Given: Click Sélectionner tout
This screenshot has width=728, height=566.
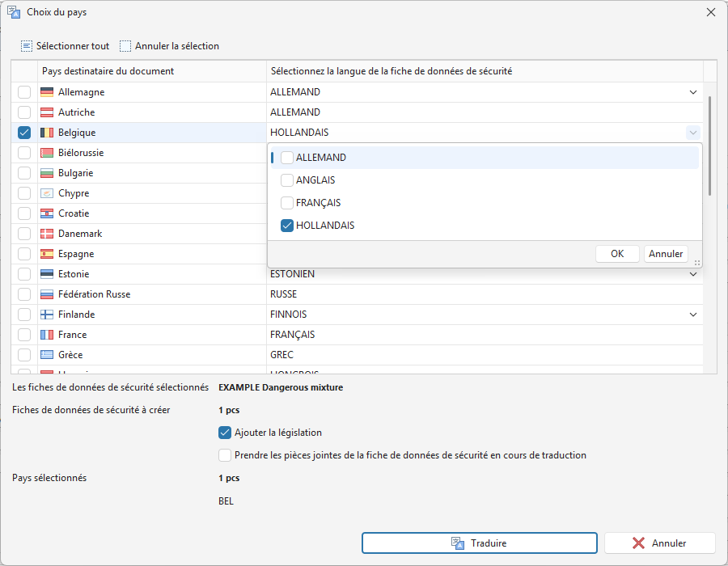Looking at the screenshot, I should click(65, 46).
